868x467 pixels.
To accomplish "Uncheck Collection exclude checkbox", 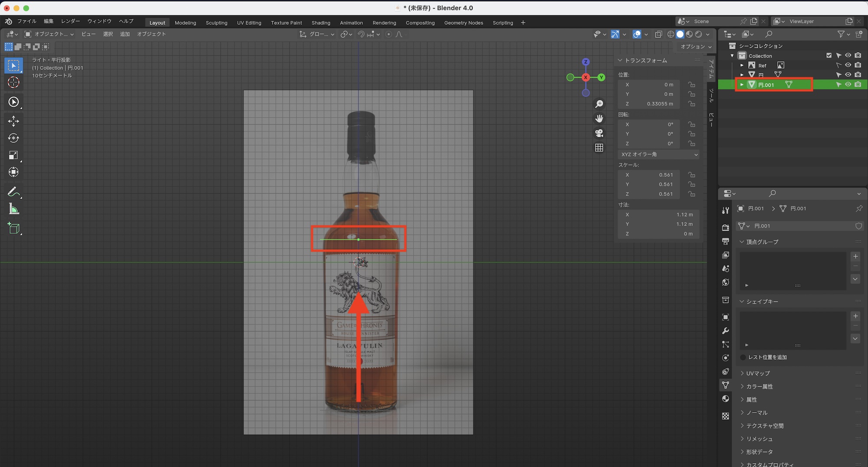I will coord(829,56).
